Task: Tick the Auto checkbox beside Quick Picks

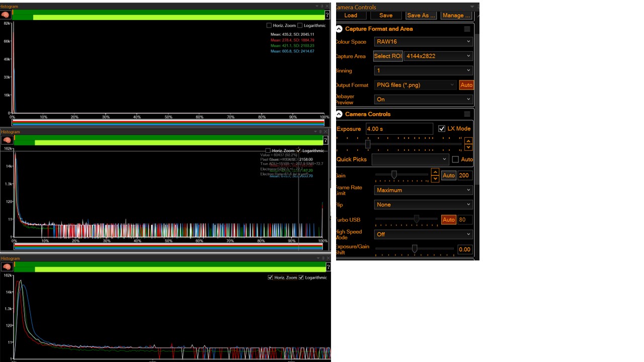Action: tap(455, 159)
